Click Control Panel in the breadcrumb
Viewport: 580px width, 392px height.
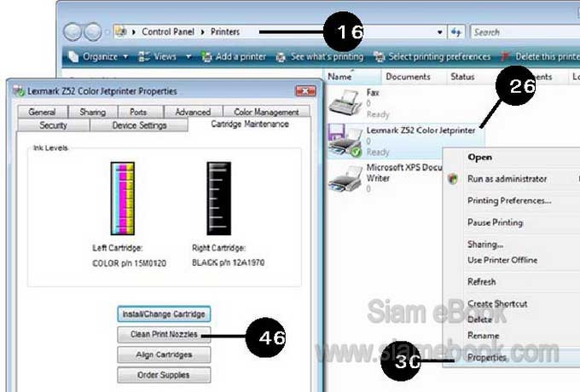click(168, 32)
